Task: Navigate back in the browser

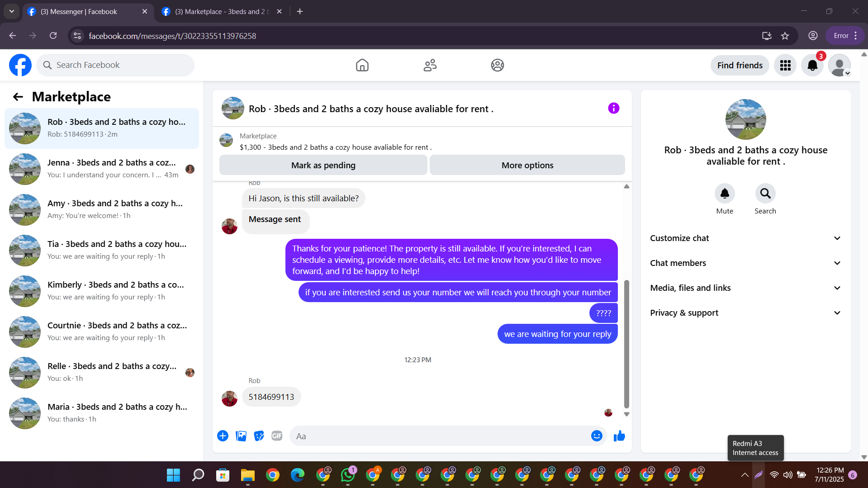Action: (x=13, y=36)
